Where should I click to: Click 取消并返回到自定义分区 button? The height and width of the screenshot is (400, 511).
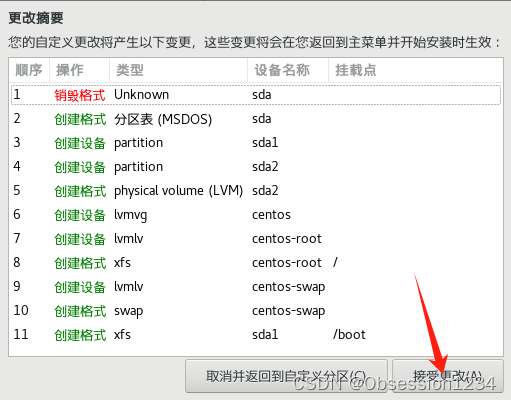coord(286,376)
